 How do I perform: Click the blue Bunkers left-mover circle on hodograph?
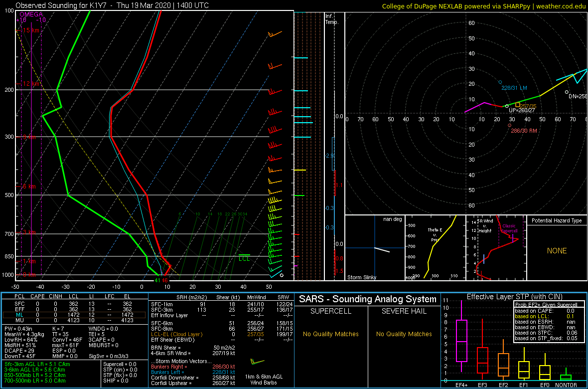click(x=500, y=82)
